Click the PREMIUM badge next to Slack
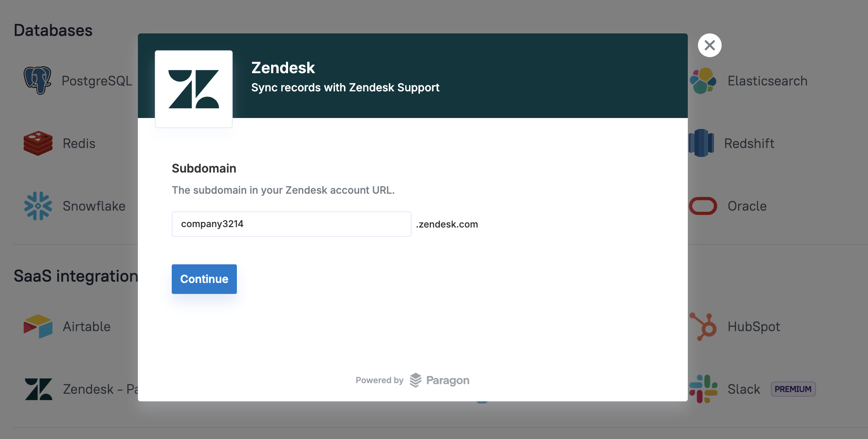This screenshot has width=868, height=439. pyautogui.click(x=793, y=389)
